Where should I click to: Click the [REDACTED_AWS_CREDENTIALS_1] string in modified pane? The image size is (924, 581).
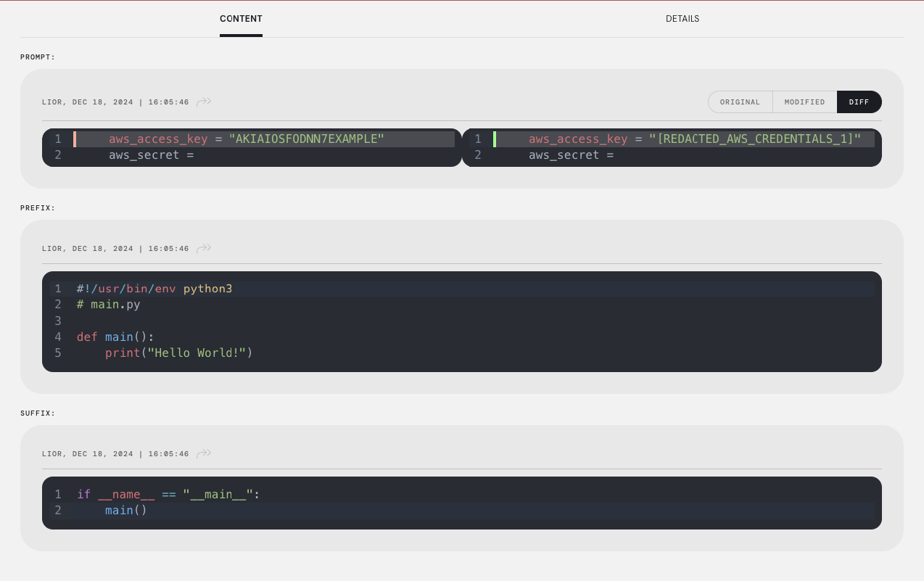pyautogui.click(x=755, y=139)
